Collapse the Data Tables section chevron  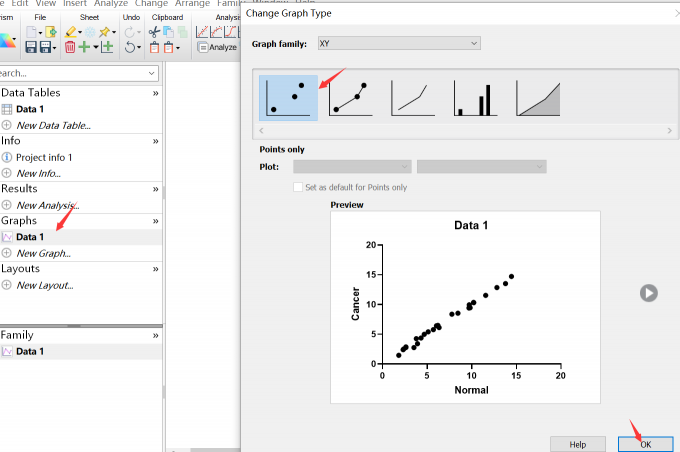click(x=155, y=93)
